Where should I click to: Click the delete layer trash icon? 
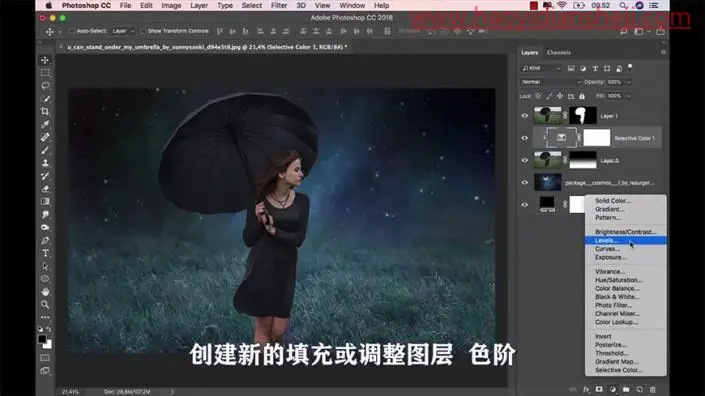pyautogui.click(x=653, y=389)
